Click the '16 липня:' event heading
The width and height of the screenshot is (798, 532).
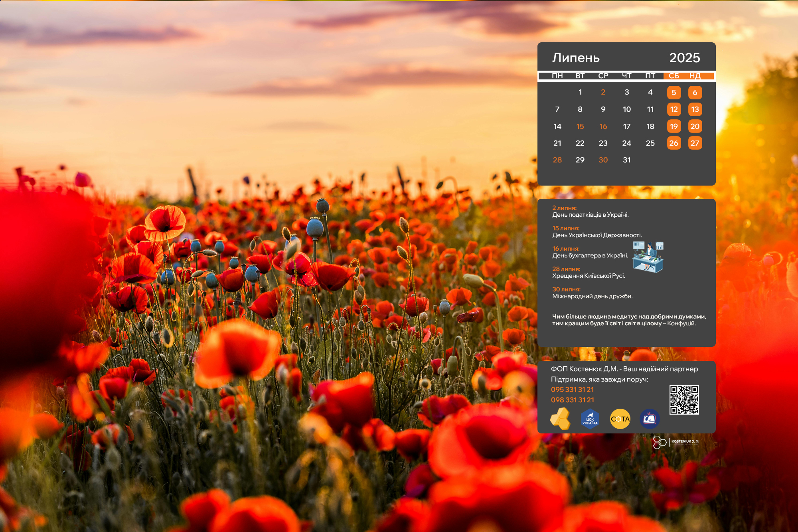click(x=566, y=249)
